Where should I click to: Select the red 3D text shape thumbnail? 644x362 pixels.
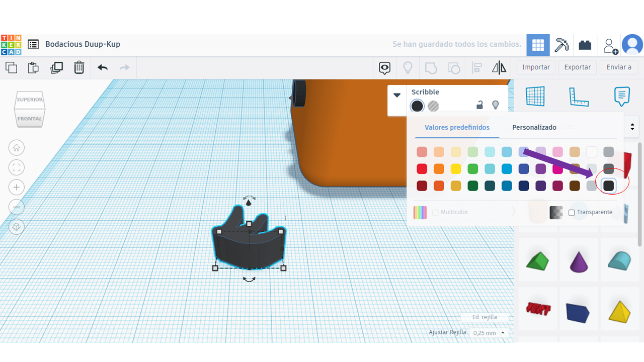click(538, 309)
